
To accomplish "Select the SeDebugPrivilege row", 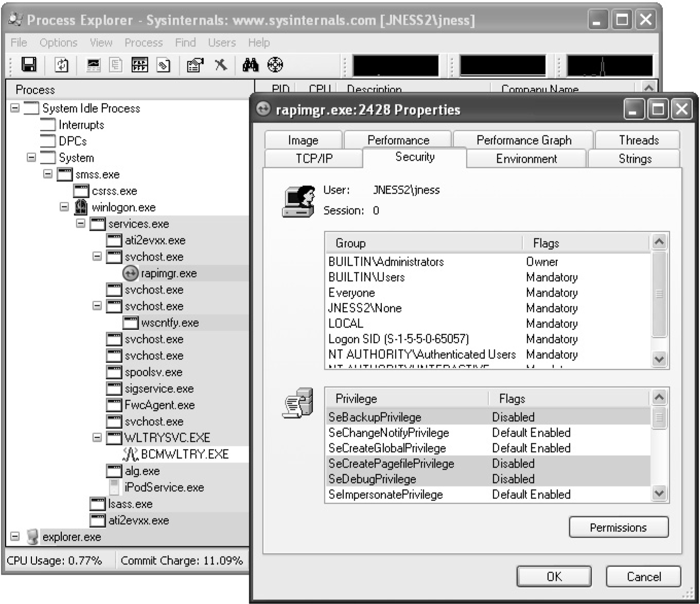I will click(372, 479).
